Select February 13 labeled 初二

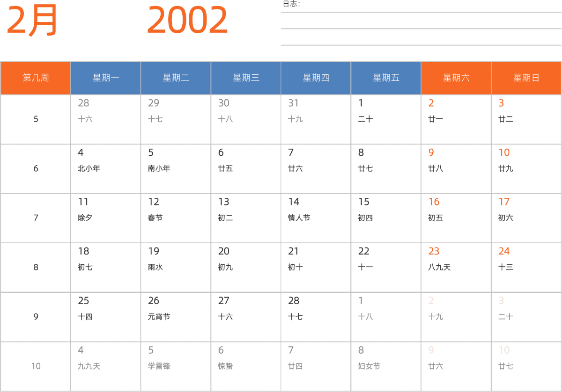click(246, 218)
